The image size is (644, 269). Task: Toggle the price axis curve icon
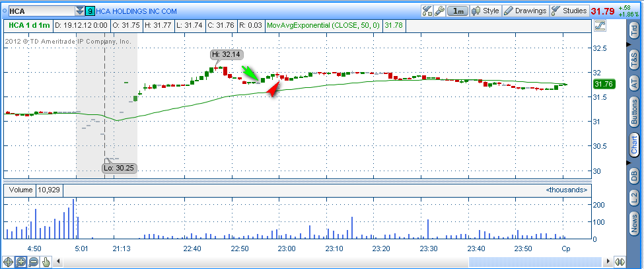pos(600,26)
